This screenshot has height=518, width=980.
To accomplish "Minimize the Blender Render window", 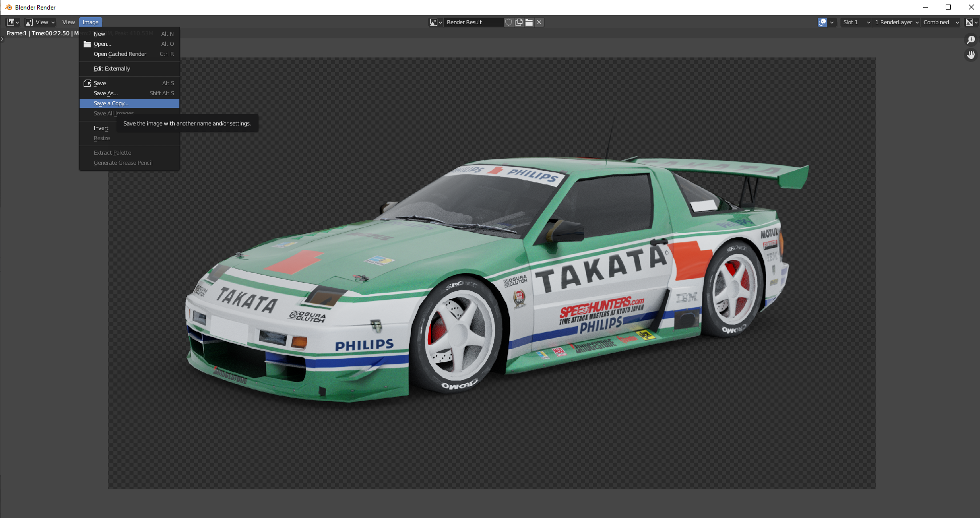I will (926, 7).
